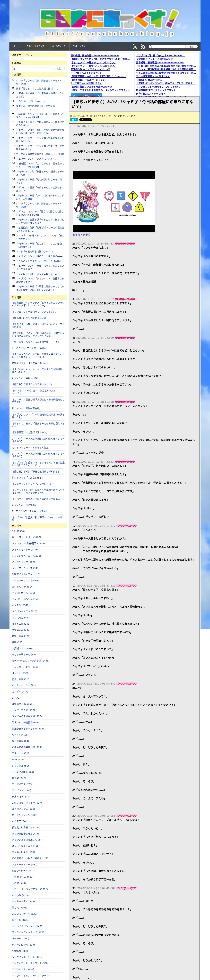
Task: Open the X (Twitter) icon in navigation bar
Action: pyautogui.click(x=135, y=46)
